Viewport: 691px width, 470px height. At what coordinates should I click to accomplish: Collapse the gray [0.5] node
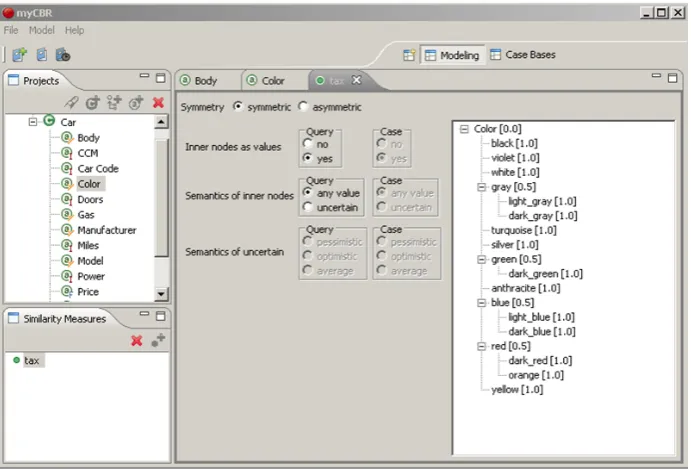click(x=482, y=187)
